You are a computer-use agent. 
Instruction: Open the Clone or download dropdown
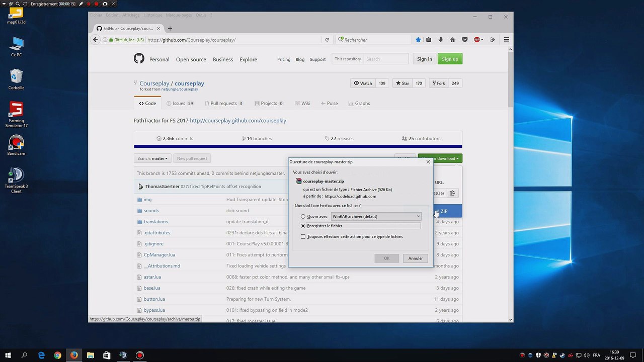pos(440,158)
